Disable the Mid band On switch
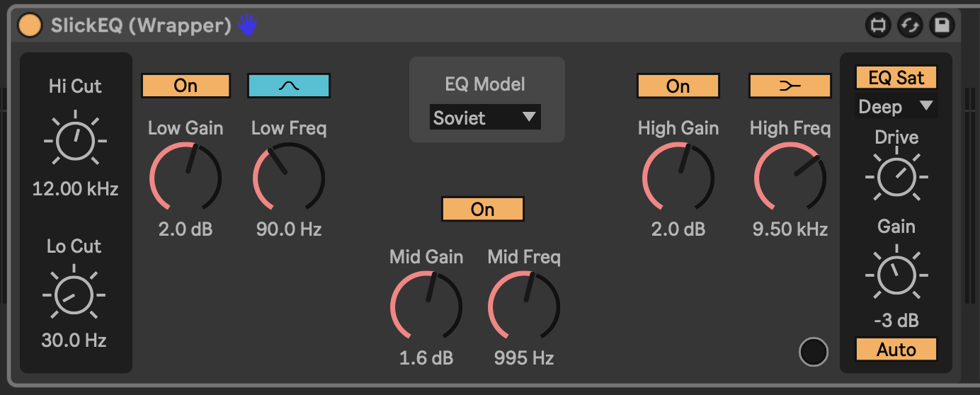 (482, 210)
